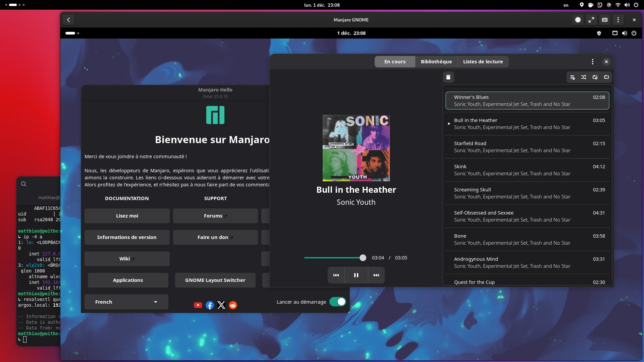This screenshot has width=644, height=362.
Task: Clear the play queue with trash icon
Action: click(448, 77)
